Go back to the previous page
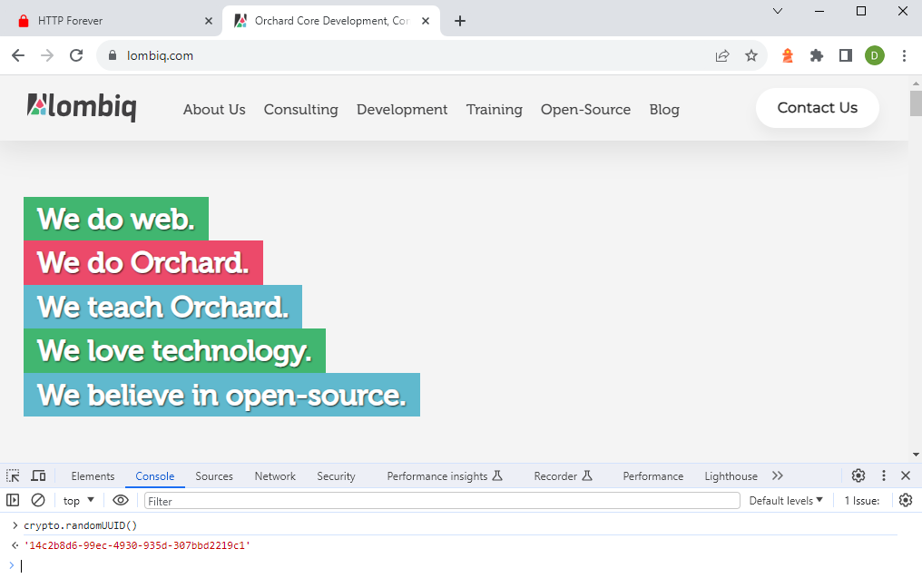 coord(18,55)
